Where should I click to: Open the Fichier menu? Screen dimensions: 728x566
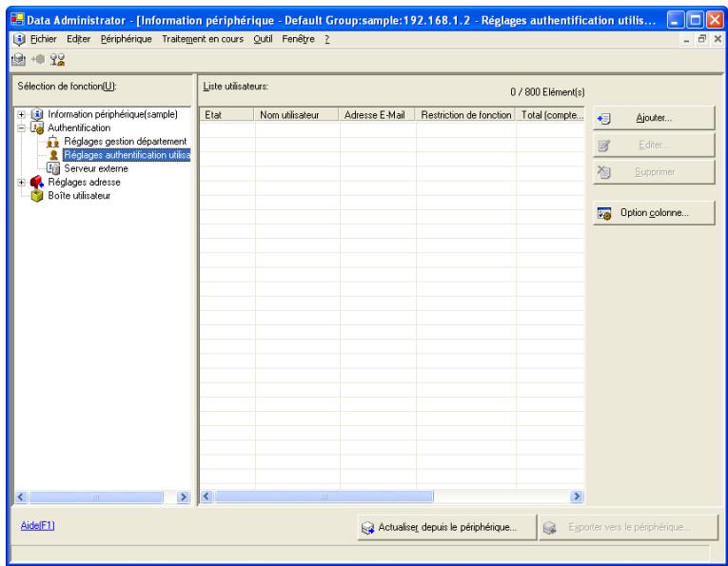(44, 39)
